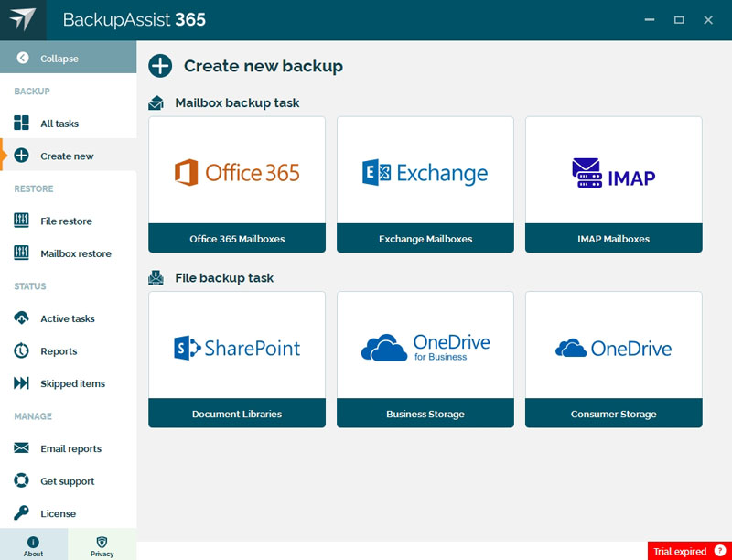View backup Reports

click(x=20, y=350)
